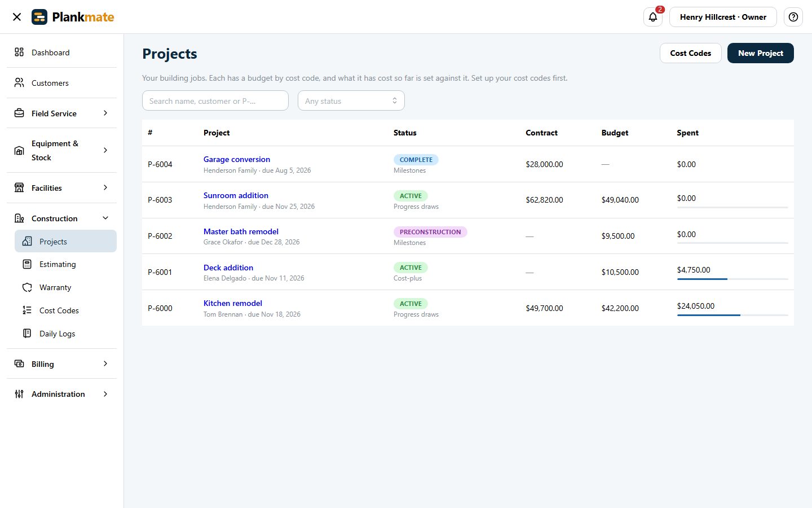Image resolution: width=812 pixels, height=508 pixels.
Task: Expand the Field Service chevron
Action: point(105,113)
